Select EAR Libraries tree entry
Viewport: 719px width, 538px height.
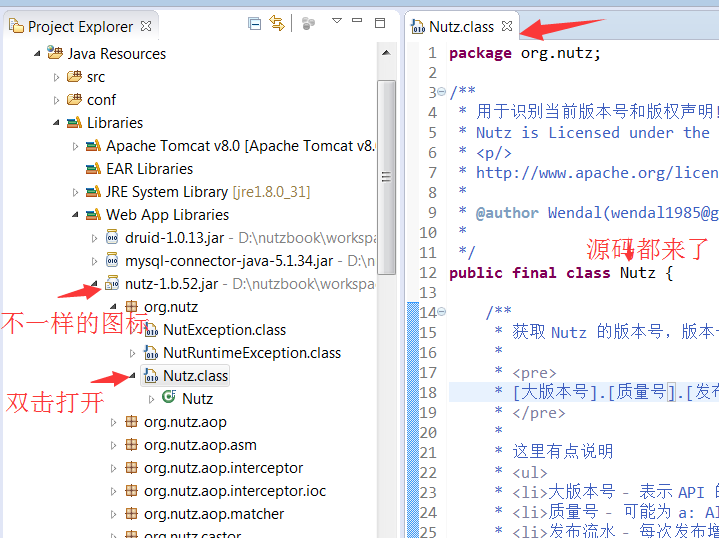pos(149,169)
